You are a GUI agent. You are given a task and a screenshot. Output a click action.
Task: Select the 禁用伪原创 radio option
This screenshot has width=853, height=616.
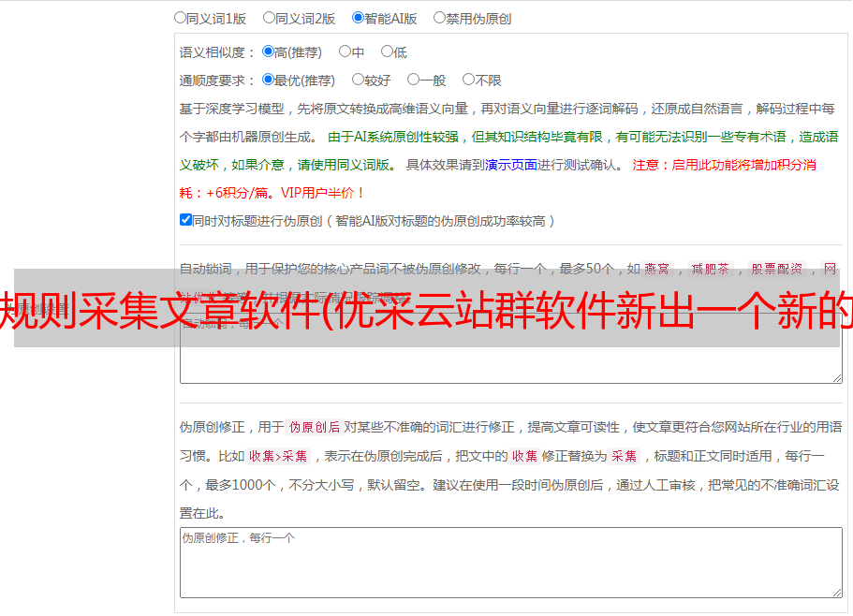pyautogui.click(x=439, y=18)
